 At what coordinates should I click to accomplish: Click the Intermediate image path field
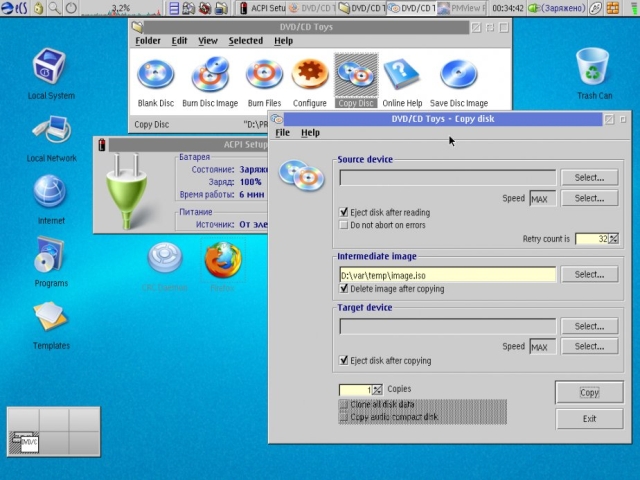[x=447, y=274]
